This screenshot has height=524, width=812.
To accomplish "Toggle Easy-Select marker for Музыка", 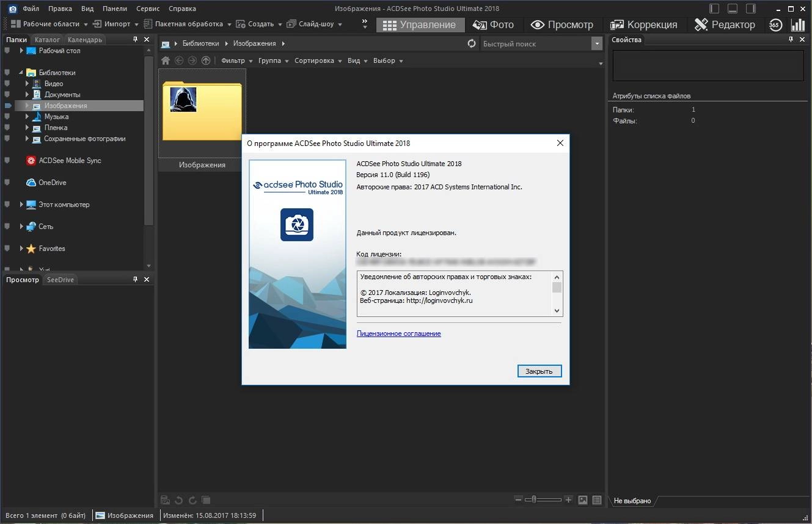I will coord(7,117).
